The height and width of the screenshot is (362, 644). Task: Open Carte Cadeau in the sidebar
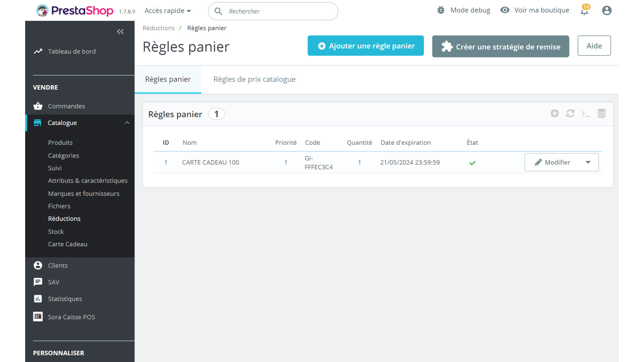click(x=67, y=244)
